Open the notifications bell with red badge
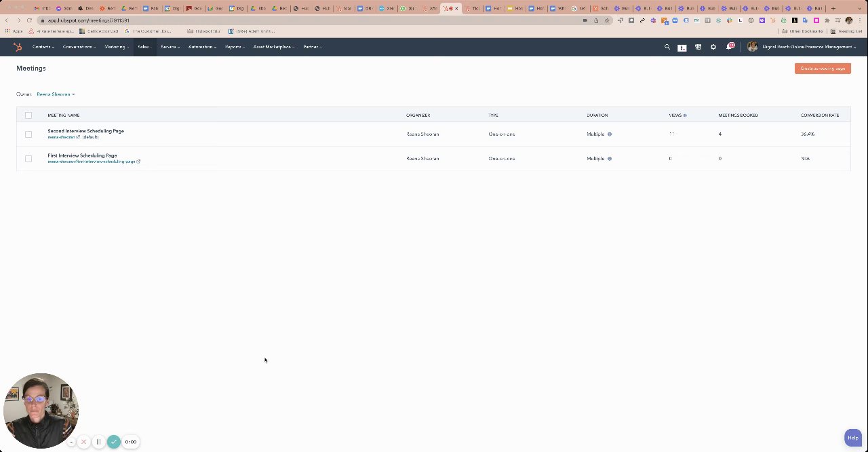This screenshot has width=868, height=452. [x=730, y=46]
